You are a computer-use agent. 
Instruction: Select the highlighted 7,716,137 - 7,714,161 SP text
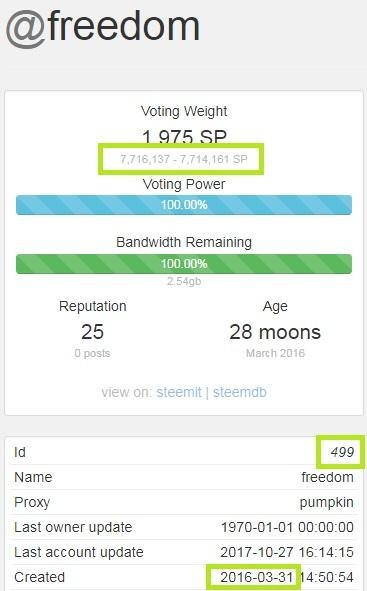(184, 159)
